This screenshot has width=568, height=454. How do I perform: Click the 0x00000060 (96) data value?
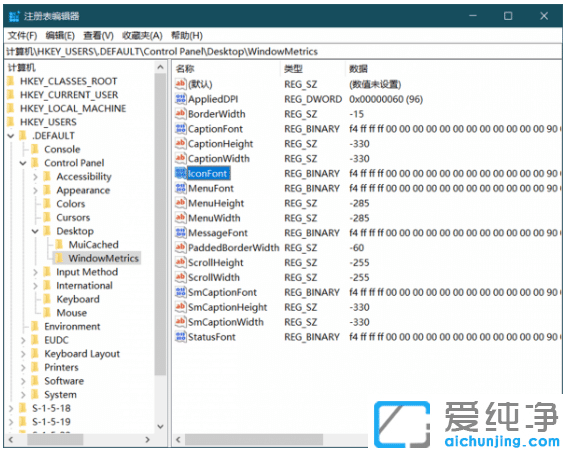386,99
